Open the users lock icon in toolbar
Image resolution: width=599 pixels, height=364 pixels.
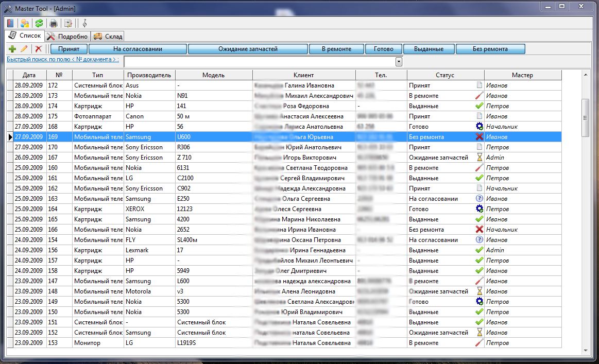25,23
